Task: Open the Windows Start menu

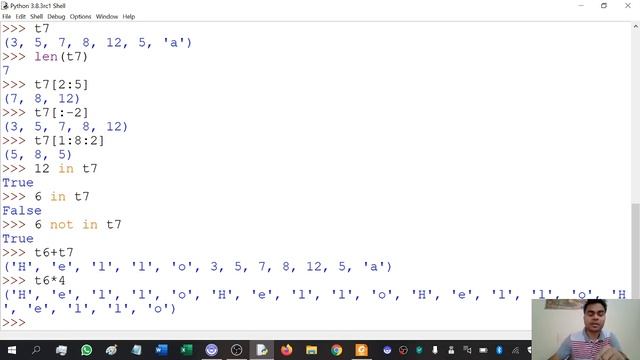Action: tap(12, 350)
